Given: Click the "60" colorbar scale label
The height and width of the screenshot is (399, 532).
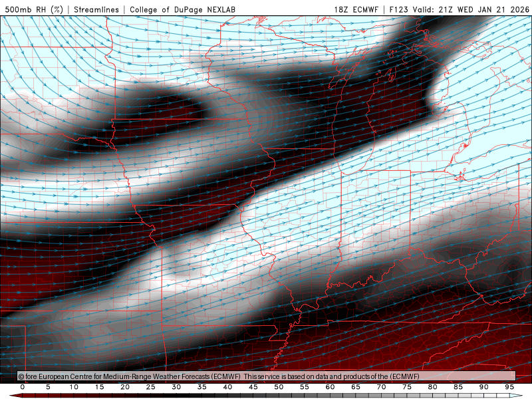Looking at the screenshot, I should pyautogui.click(x=330, y=387).
